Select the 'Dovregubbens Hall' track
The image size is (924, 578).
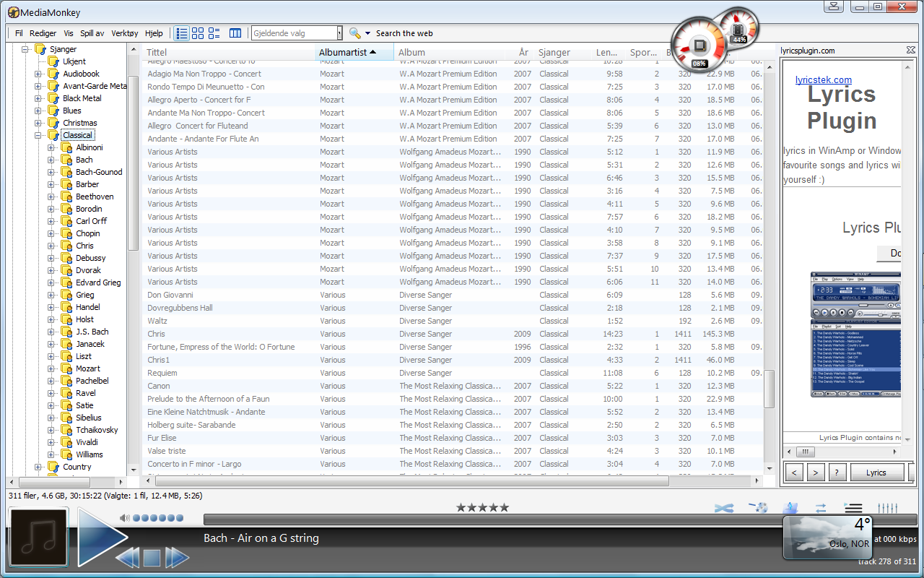tap(453, 308)
